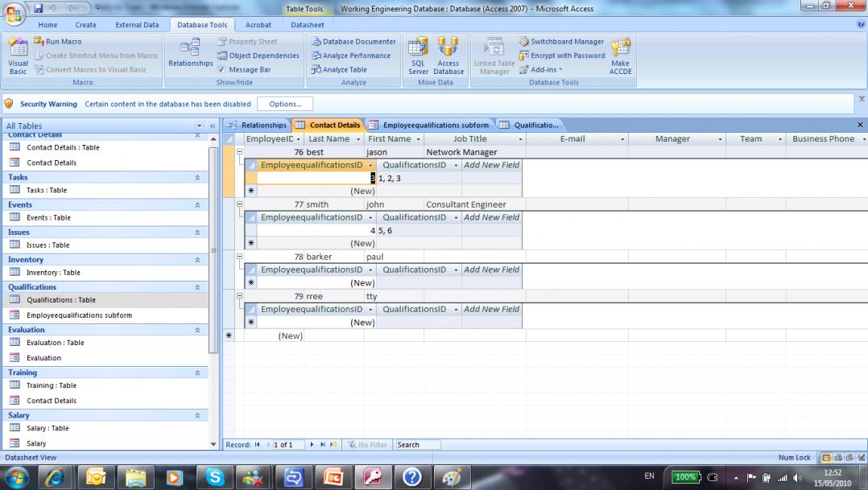Screen dimensions: 868x490
Task: Open Skype from taskbar
Action: pos(215,477)
